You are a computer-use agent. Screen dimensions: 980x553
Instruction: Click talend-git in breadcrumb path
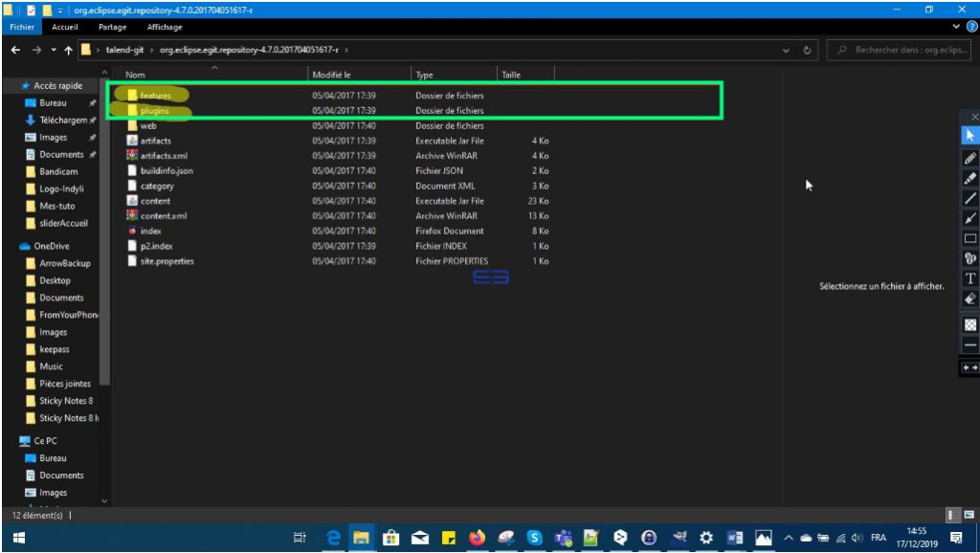[x=125, y=50]
